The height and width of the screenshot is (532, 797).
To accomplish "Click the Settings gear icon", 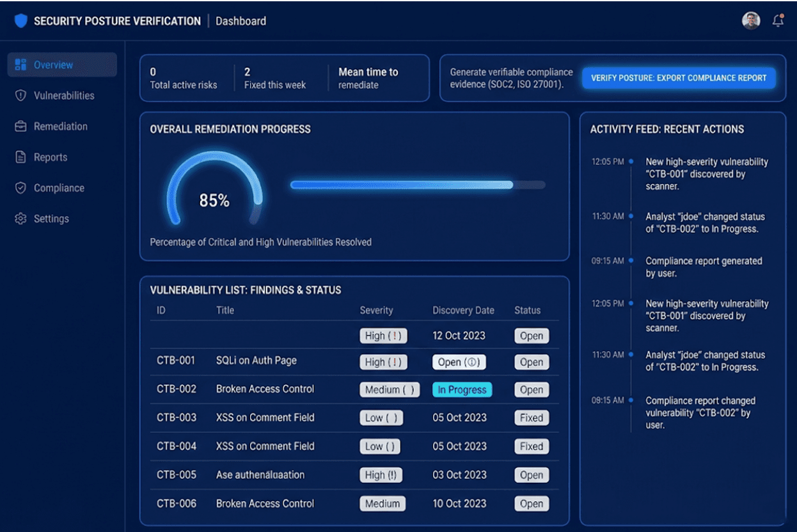I will point(20,218).
